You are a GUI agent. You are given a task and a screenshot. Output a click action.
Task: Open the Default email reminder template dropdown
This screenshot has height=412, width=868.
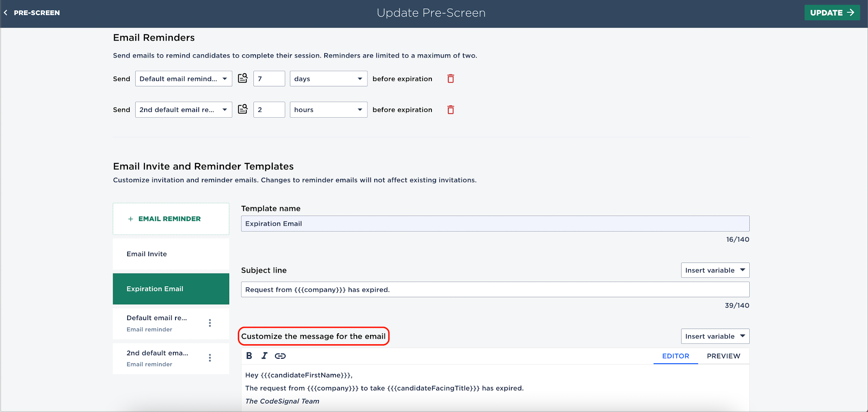pyautogui.click(x=184, y=79)
